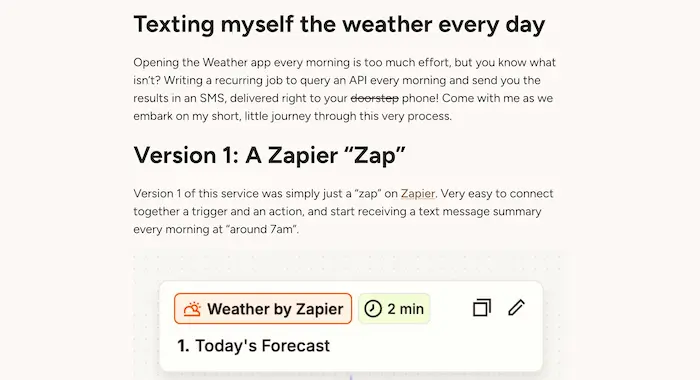Image resolution: width=700 pixels, height=380 pixels.
Task: Click the sun-and-cloud weather icon
Action: click(x=192, y=309)
